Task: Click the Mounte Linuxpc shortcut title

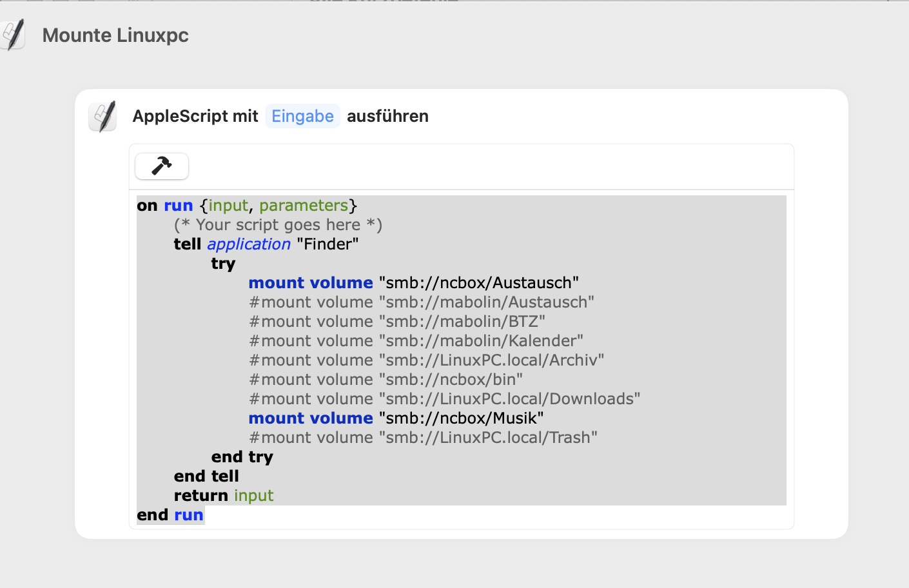Action: pos(115,35)
